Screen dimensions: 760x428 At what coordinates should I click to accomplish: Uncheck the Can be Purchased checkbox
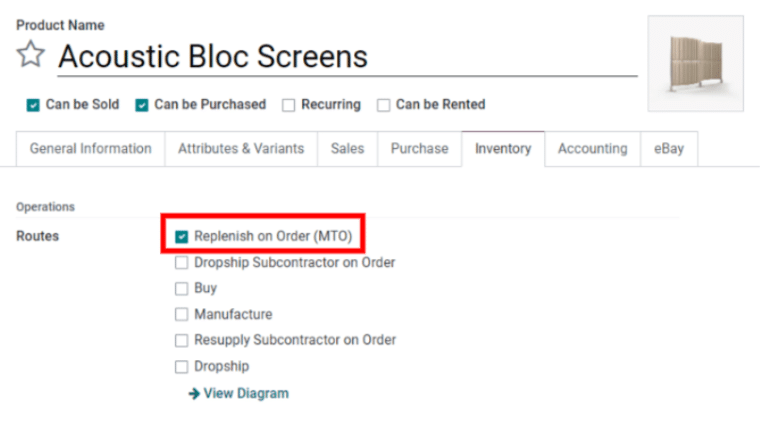tap(142, 105)
